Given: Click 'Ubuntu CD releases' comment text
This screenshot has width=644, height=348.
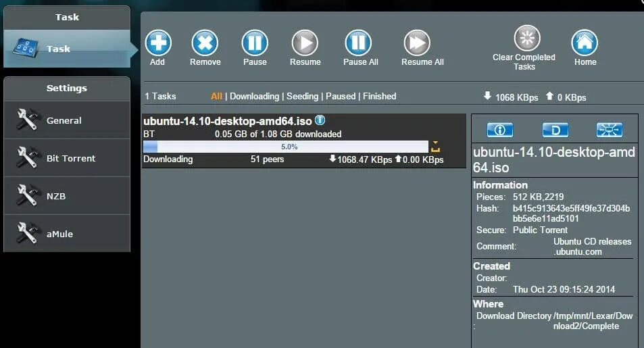Looking at the screenshot, I should 592,242.
